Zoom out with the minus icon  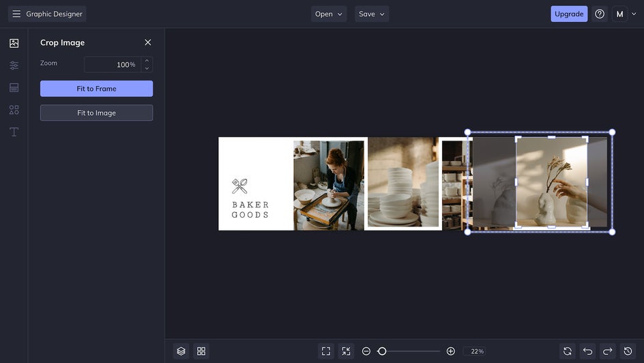(x=366, y=351)
